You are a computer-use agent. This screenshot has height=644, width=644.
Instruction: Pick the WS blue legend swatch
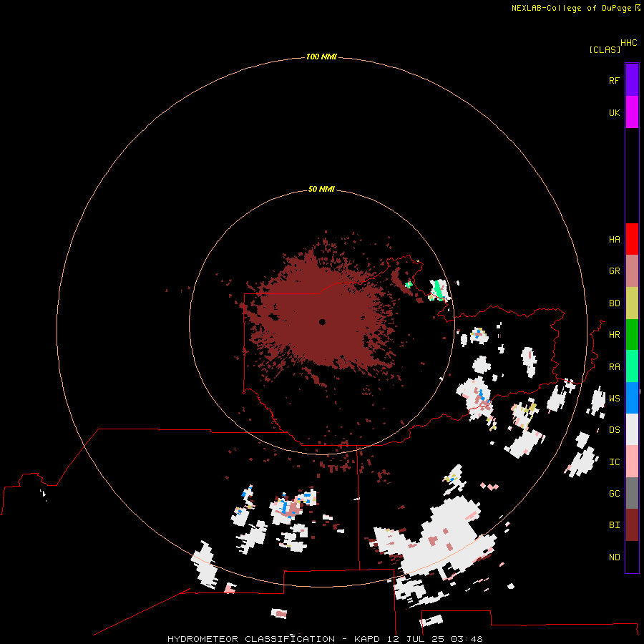pos(632,398)
